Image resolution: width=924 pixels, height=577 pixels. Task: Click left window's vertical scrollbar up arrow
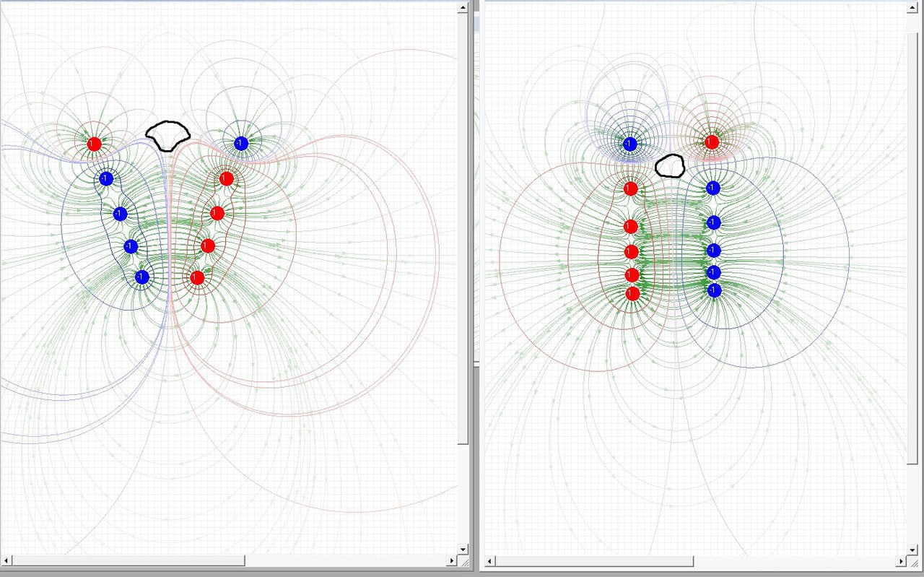pyautogui.click(x=463, y=7)
